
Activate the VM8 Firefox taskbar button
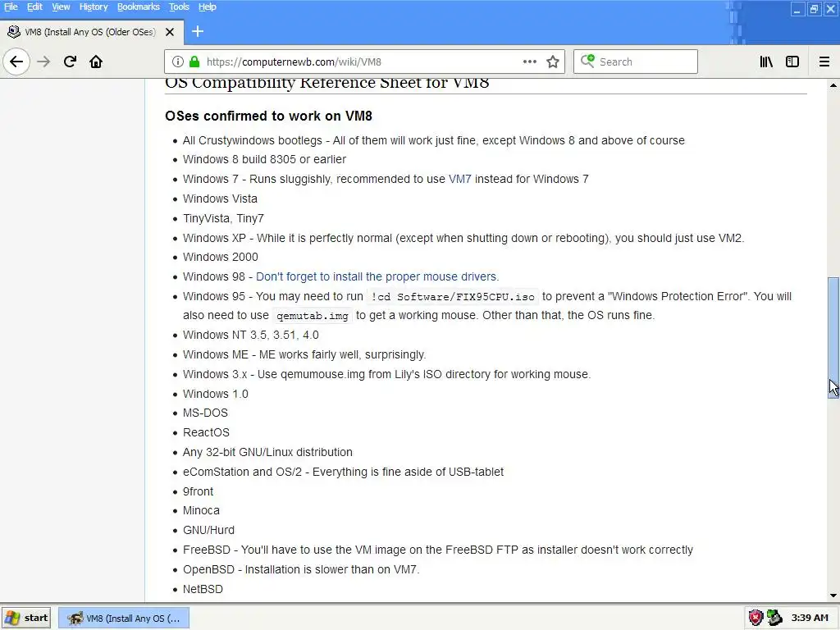point(124,619)
